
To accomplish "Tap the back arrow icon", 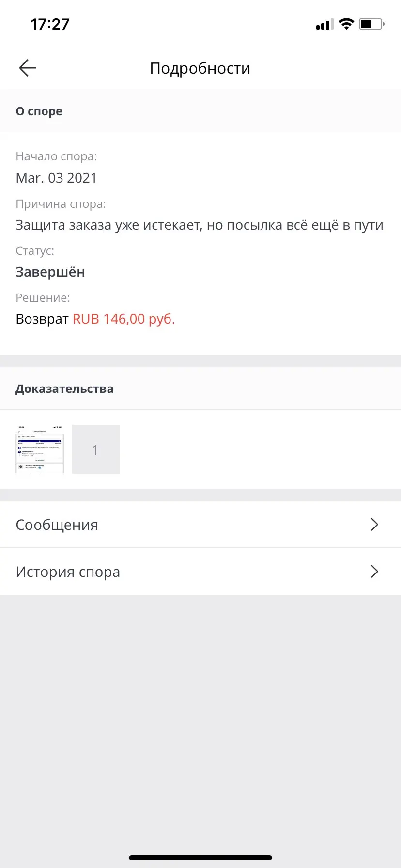I will point(28,68).
